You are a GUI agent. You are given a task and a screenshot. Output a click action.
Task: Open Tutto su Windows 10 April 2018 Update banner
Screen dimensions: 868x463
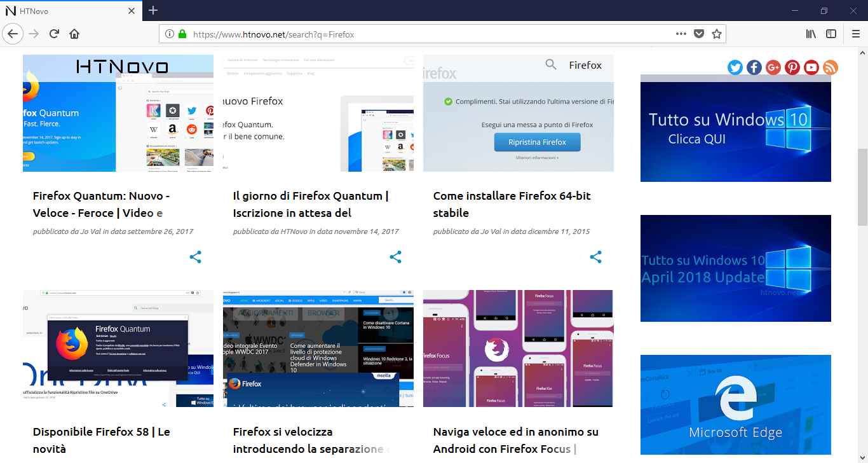(x=736, y=268)
